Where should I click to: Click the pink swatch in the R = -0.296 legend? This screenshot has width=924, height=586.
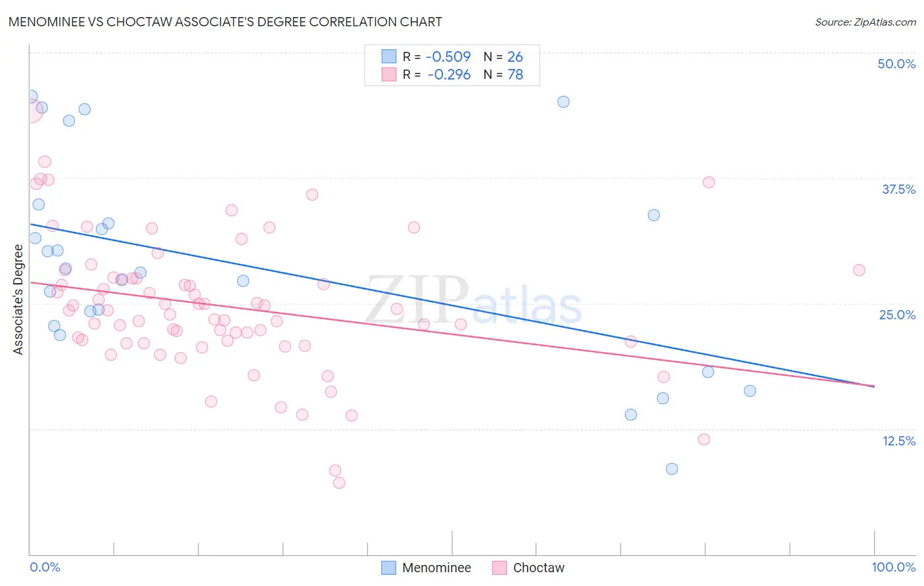point(389,74)
